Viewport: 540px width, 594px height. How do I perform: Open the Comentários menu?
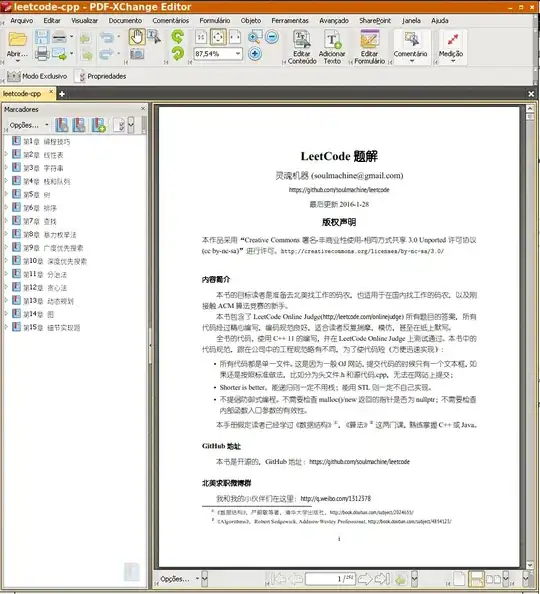[171, 20]
